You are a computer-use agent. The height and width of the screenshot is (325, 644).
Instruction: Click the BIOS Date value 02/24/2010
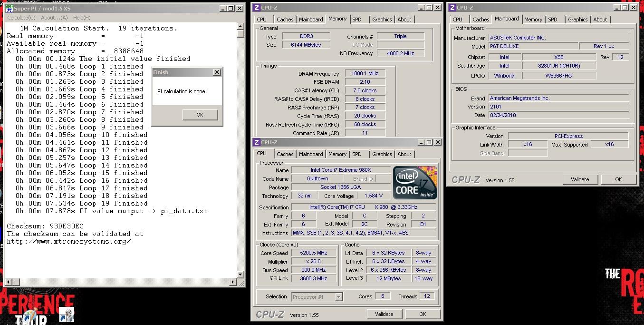pos(558,115)
